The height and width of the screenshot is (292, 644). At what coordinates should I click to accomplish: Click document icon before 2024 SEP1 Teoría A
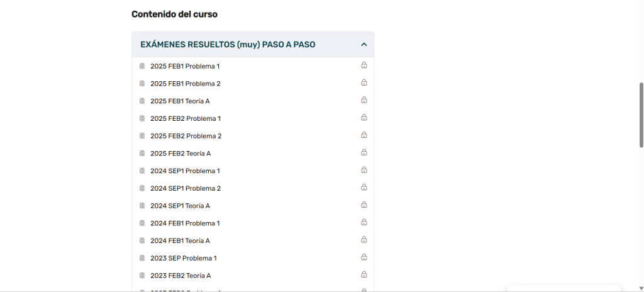(x=142, y=206)
